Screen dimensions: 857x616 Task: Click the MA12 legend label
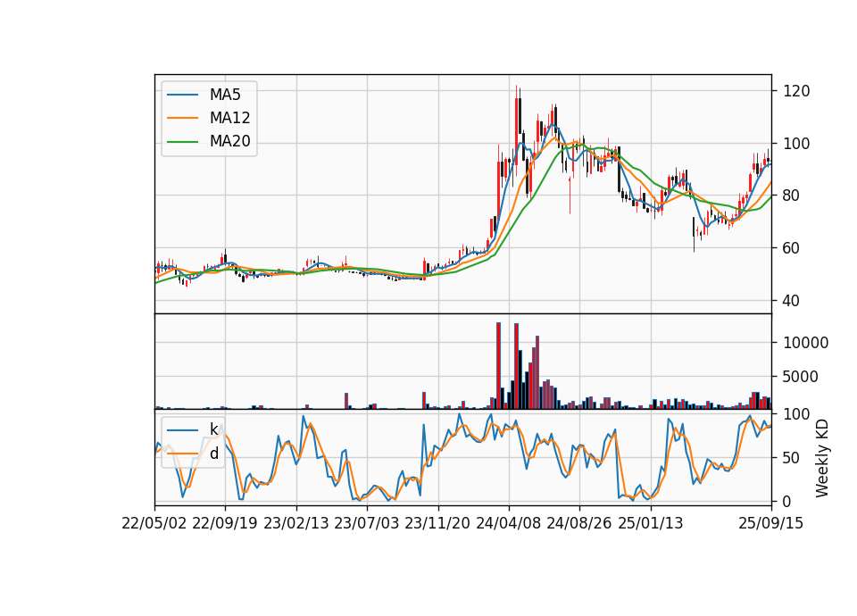click(229, 118)
